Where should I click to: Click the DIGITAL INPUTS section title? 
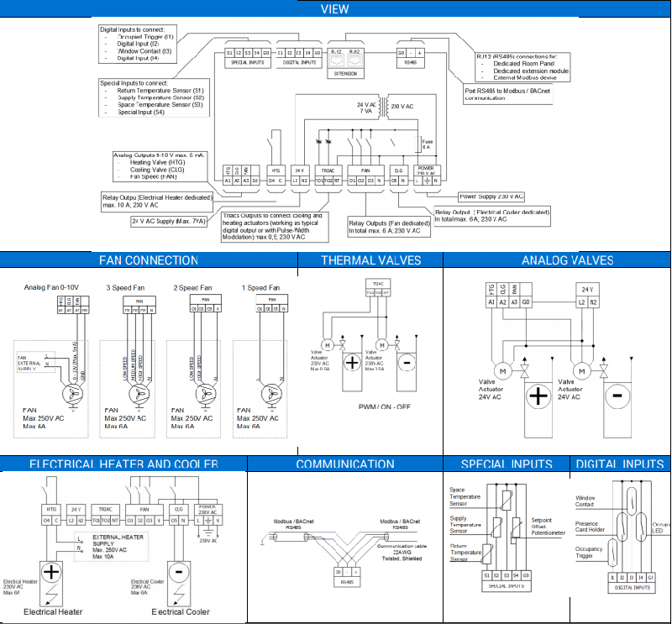pos(620,464)
